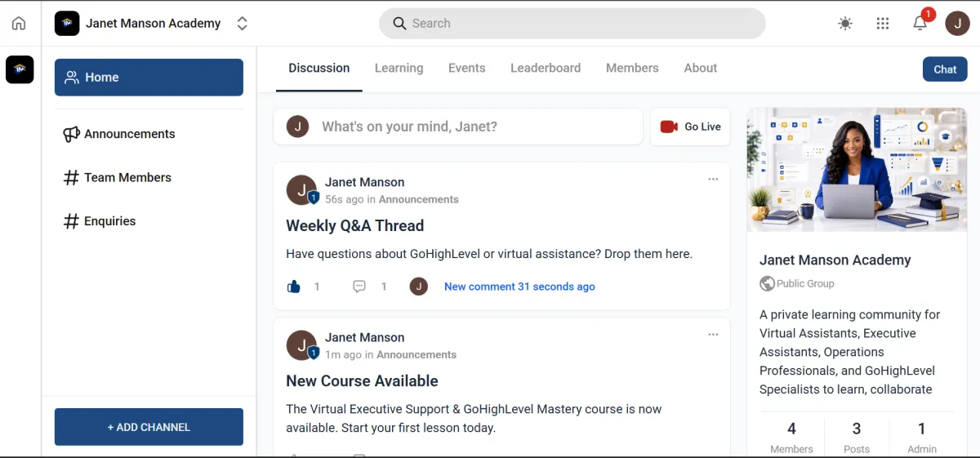The image size is (980, 458).
Task: Click the Janet Manson Academy group title
Action: 835,260
